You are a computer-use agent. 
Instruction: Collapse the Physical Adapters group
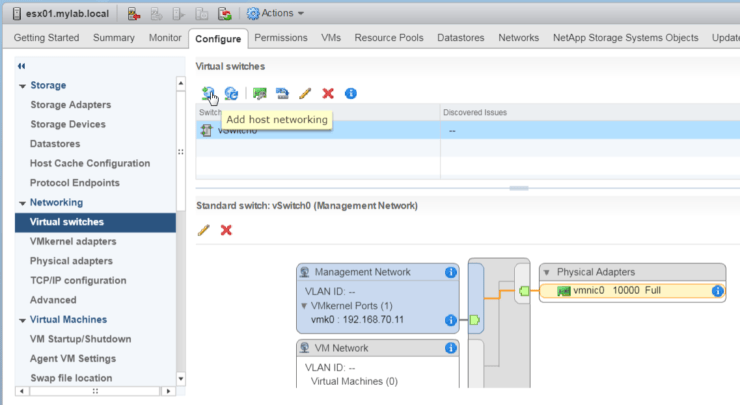(x=546, y=272)
